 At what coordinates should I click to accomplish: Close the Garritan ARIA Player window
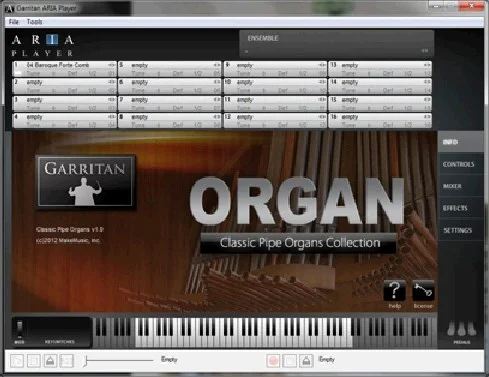[x=471, y=6]
